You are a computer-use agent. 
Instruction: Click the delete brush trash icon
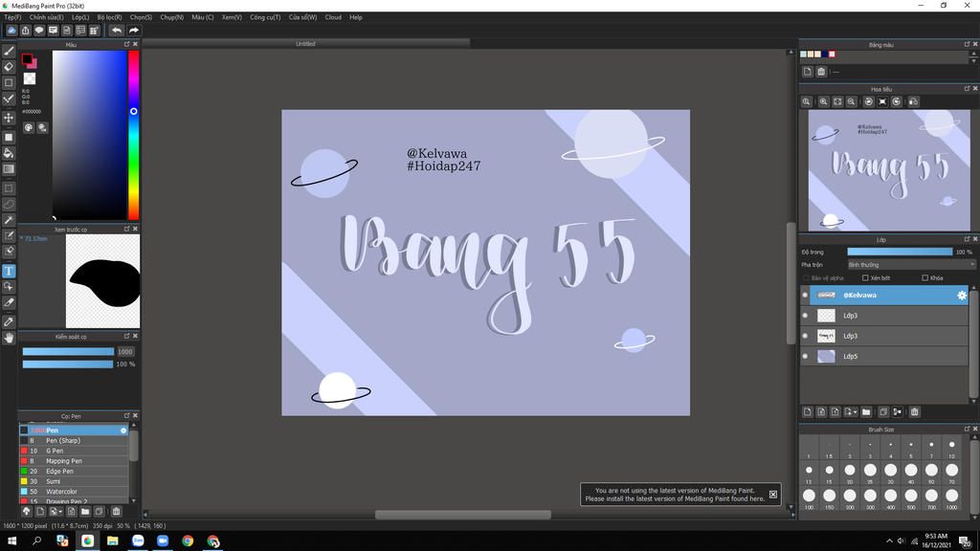[116, 511]
